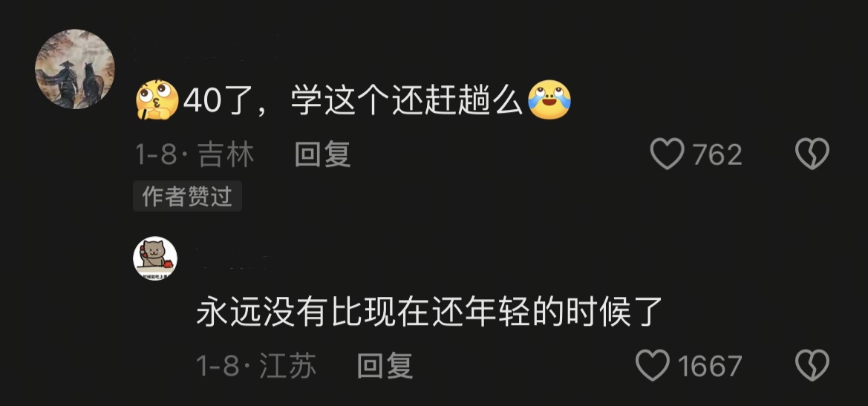
Task: Click the 762 like count
Action: pos(717,155)
